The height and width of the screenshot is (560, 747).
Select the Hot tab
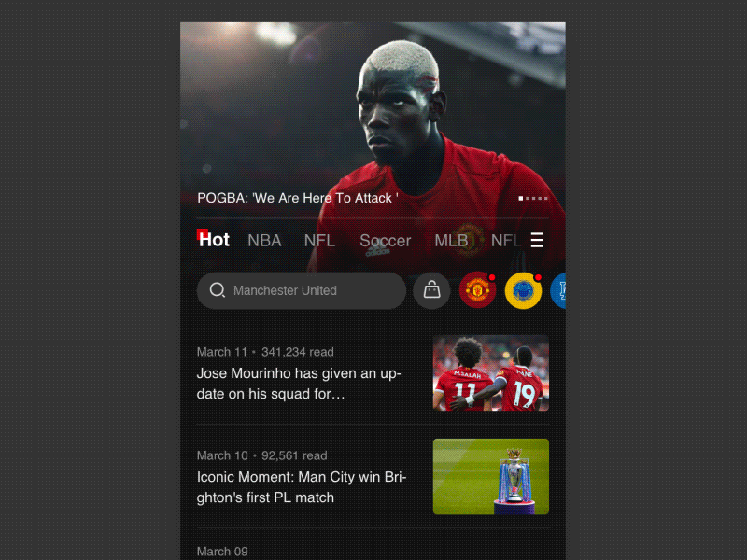[x=214, y=240]
